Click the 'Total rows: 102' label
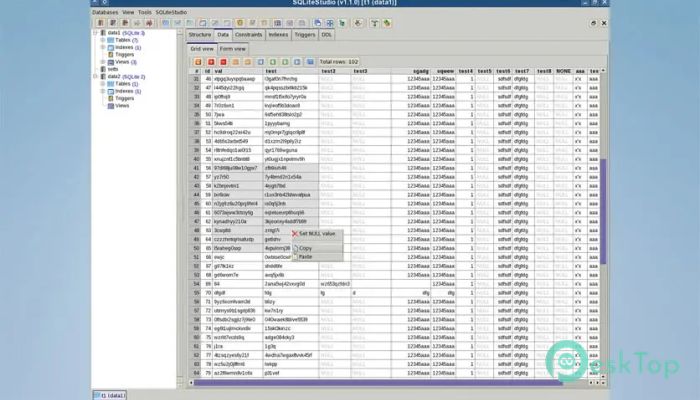Image resolution: width=700 pixels, height=400 pixels. click(x=339, y=62)
